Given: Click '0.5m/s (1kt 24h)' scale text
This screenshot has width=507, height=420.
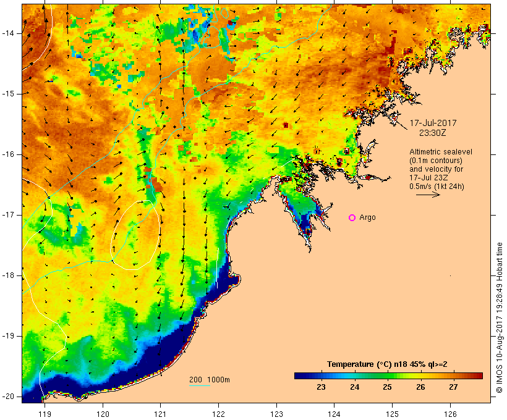Looking at the screenshot, I should coord(437,187).
